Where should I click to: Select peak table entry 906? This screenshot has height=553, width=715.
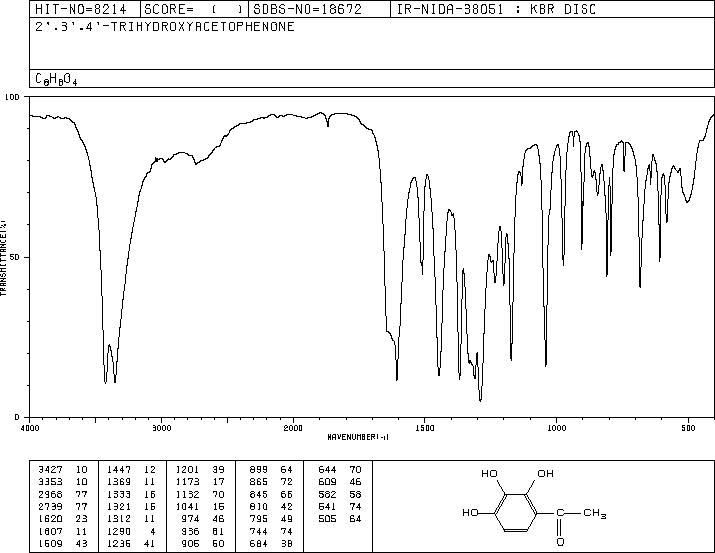pos(191,544)
